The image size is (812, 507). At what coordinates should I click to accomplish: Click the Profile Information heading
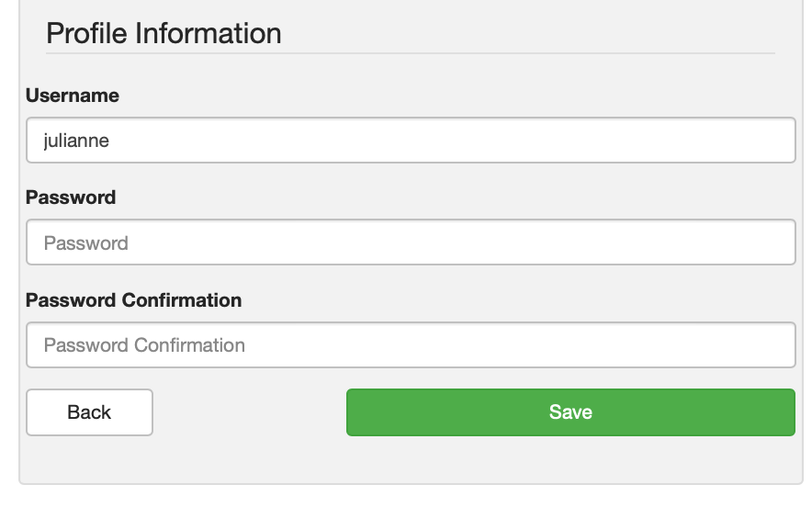click(x=164, y=34)
